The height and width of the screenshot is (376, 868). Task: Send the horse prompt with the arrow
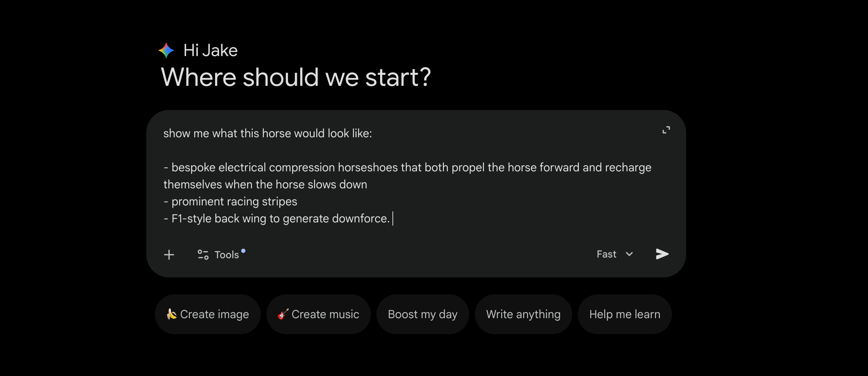[662, 254]
